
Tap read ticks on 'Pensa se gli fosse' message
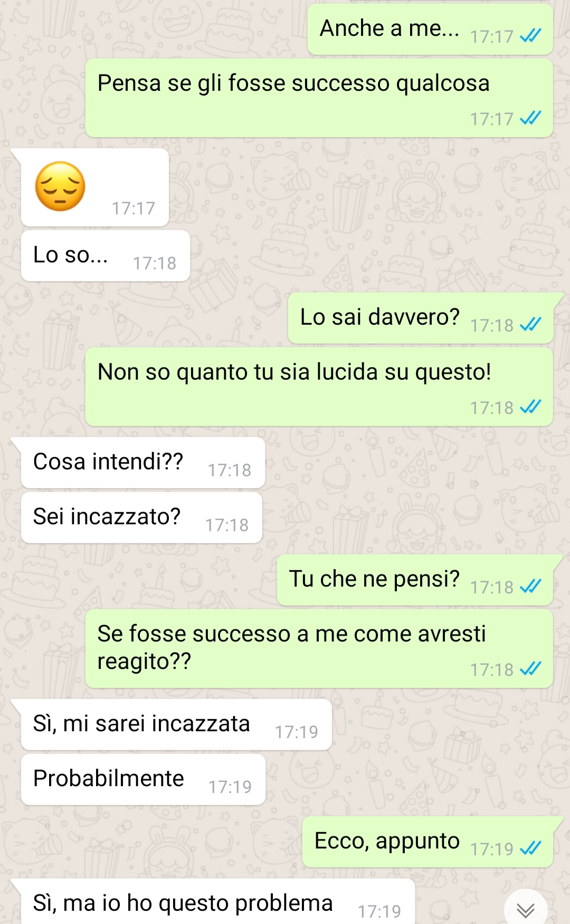[x=530, y=118]
